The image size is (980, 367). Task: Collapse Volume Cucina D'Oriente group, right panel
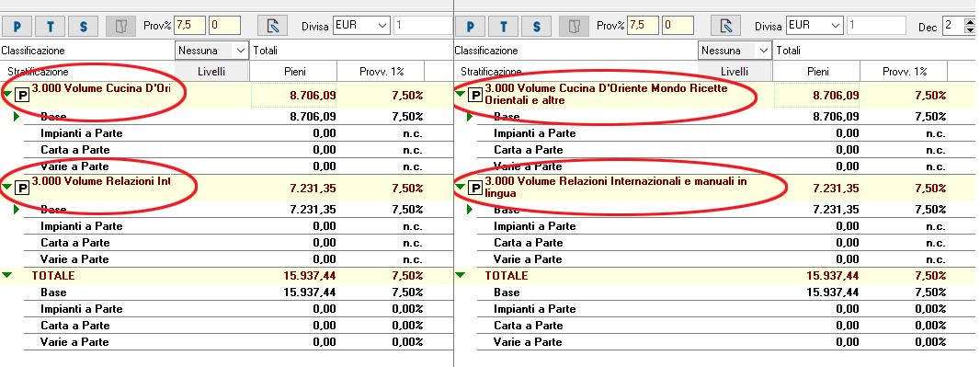pos(460,95)
